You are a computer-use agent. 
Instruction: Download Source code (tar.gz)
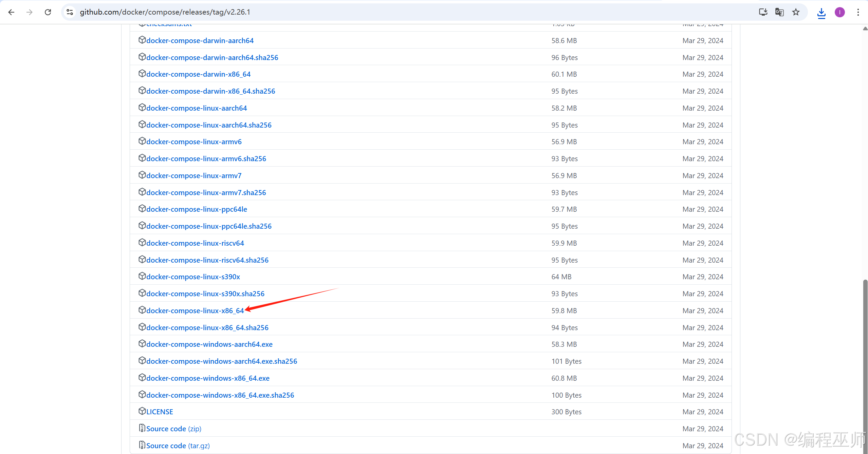pos(178,446)
